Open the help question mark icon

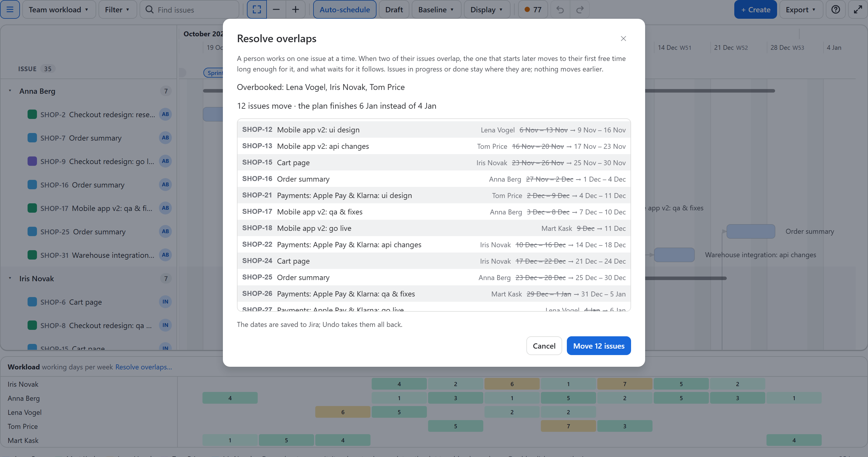[x=835, y=9]
